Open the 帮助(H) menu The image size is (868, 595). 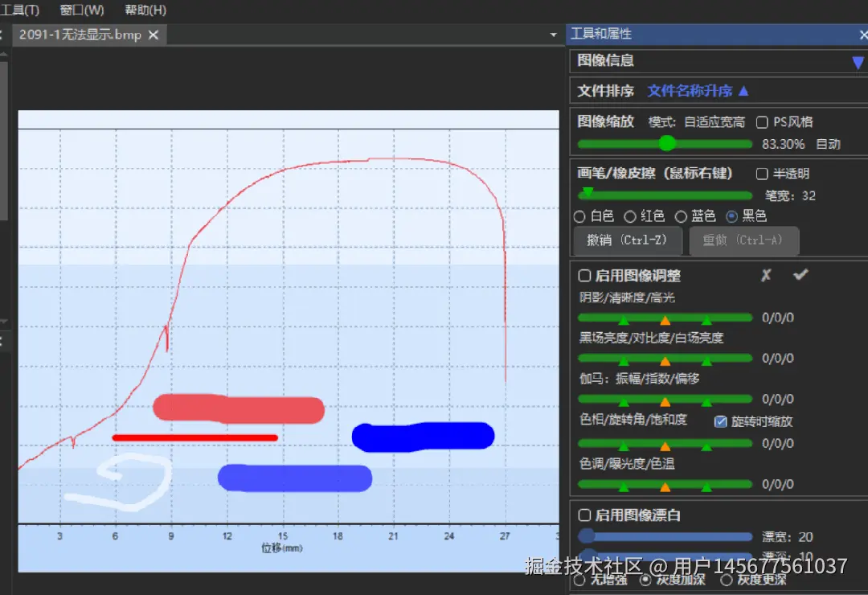(145, 10)
